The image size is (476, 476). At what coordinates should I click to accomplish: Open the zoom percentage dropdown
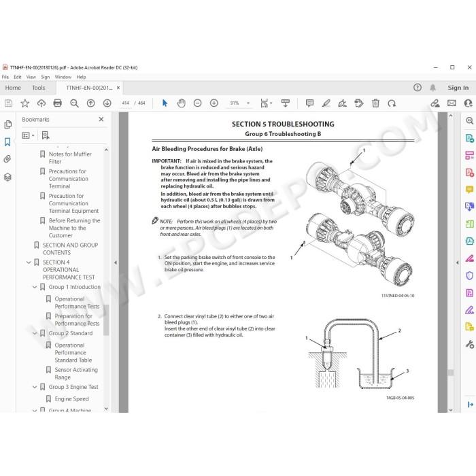pyautogui.click(x=248, y=103)
